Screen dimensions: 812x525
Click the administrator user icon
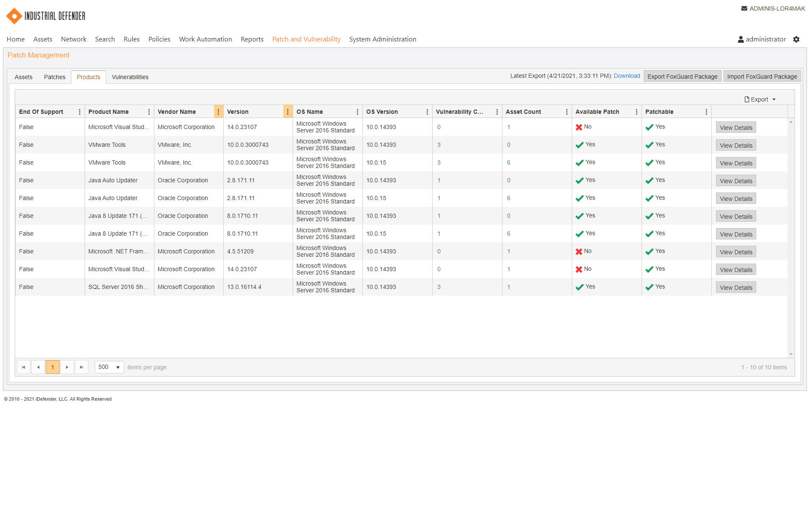tap(741, 39)
